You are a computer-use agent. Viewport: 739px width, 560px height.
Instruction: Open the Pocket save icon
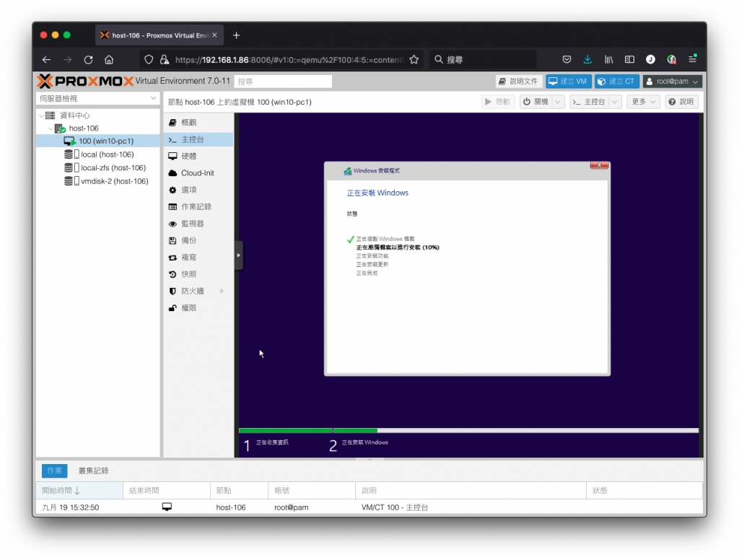tap(567, 59)
